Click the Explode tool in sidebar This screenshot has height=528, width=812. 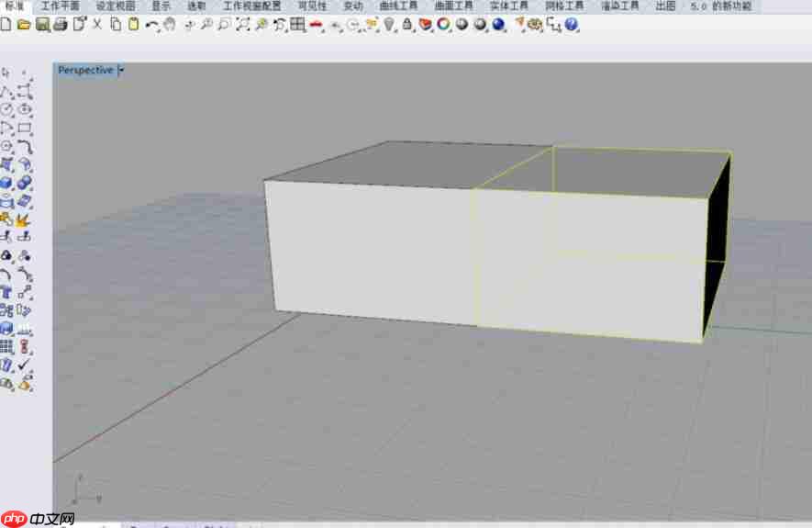tap(22, 220)
